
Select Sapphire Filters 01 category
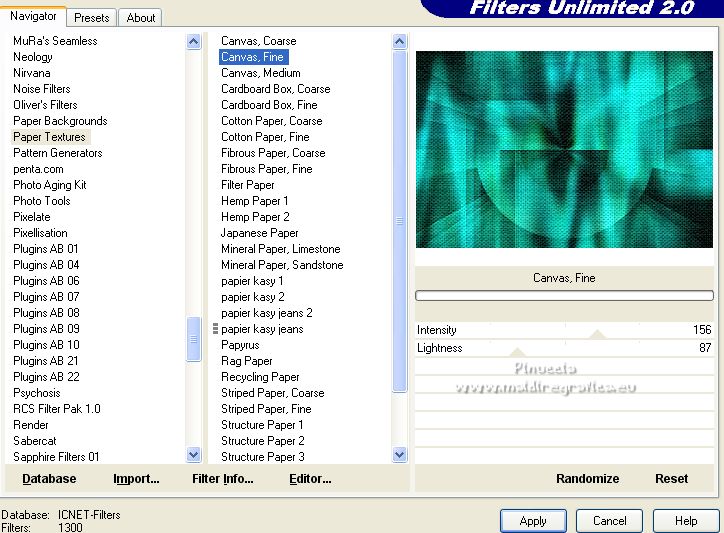56,457
